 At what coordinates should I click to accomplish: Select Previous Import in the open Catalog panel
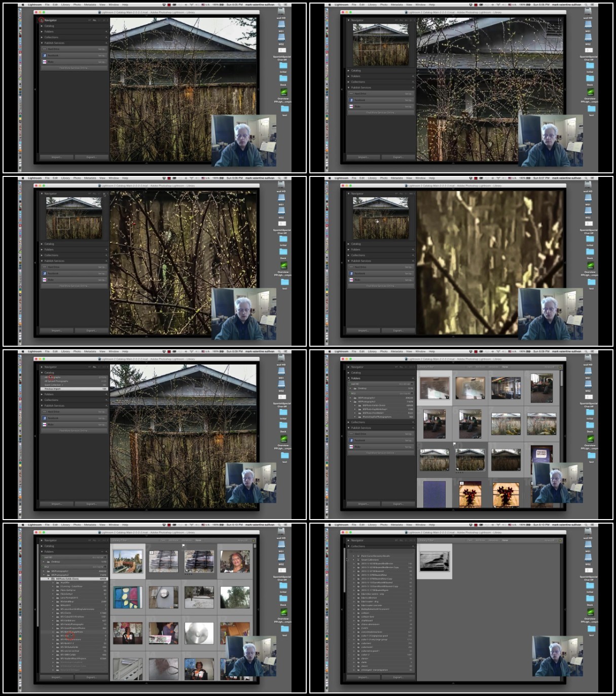click(x=74, y=389)
